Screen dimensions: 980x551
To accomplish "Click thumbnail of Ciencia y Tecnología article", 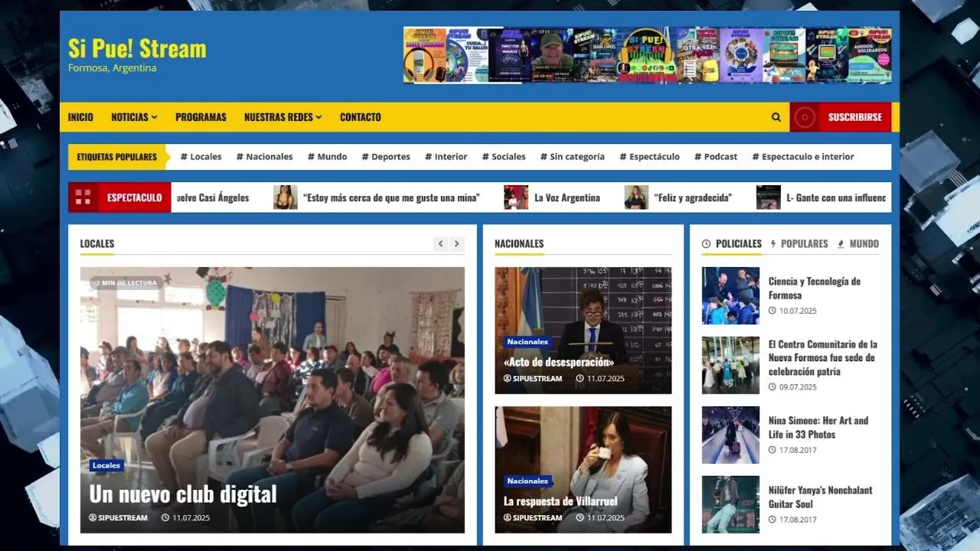I will pyautogui.click(x=730, y=295).
